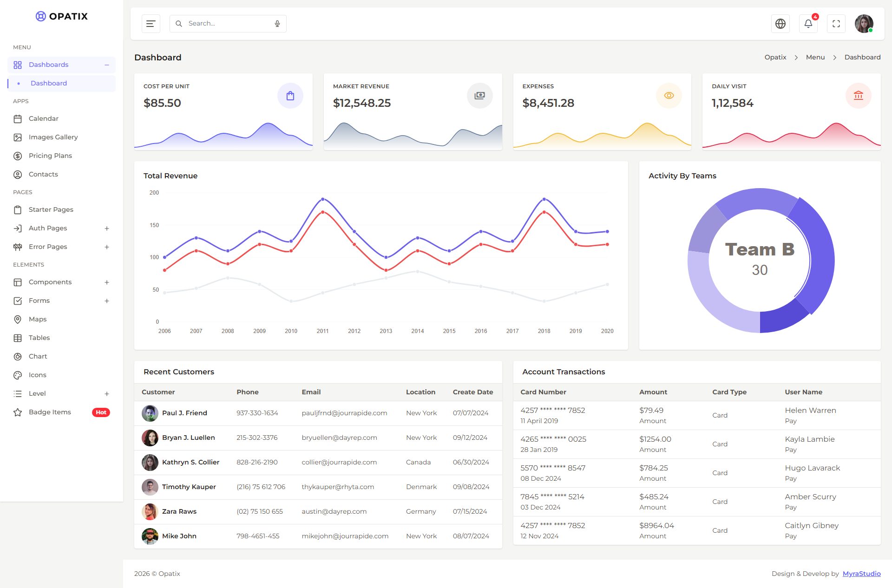Screen dimensions: 892x588
Task: Click Zara Raws customer name
Action: tap(179, 511)
